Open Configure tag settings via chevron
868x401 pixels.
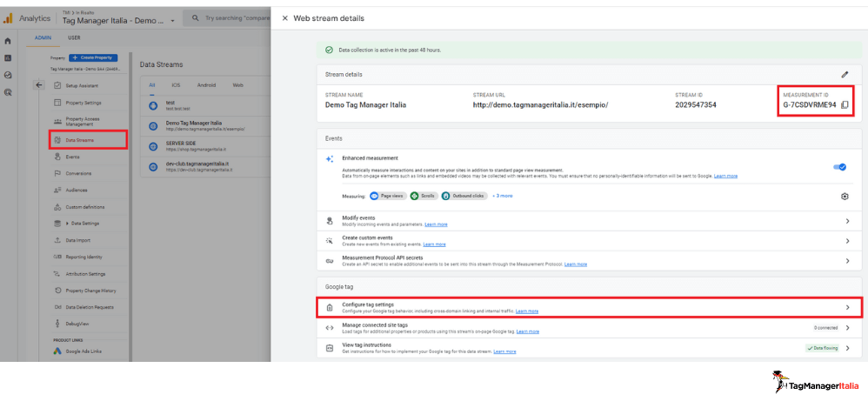(x=847, y=307)
